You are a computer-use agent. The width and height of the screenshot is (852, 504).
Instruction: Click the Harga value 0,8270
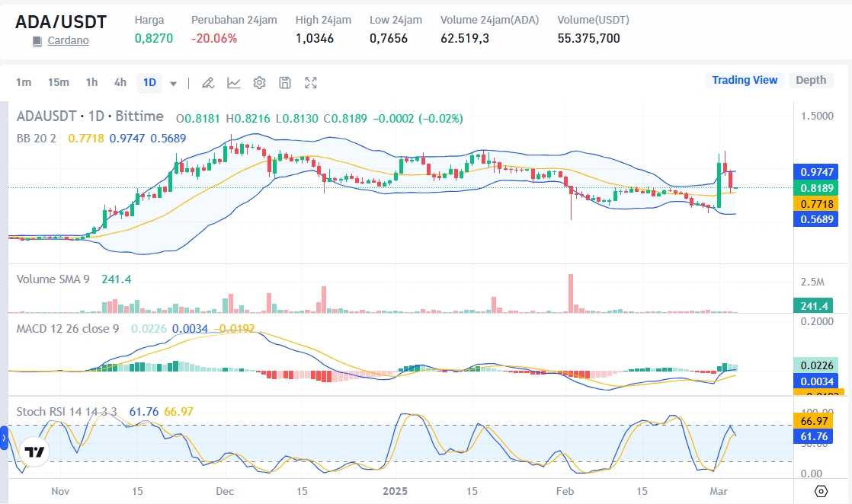[x=154, y=39]
